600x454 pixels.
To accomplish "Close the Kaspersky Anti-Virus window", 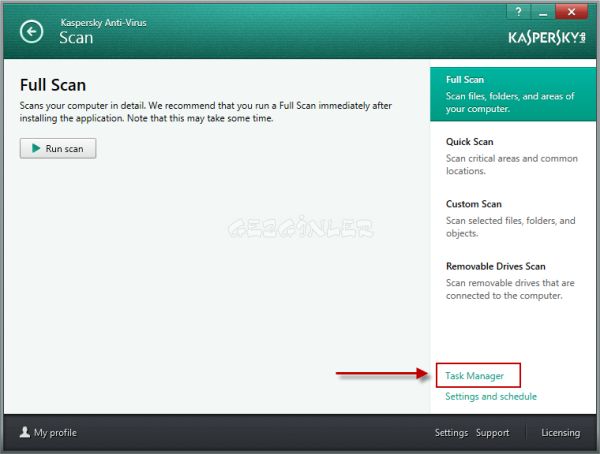I will (x=571, y=12).
